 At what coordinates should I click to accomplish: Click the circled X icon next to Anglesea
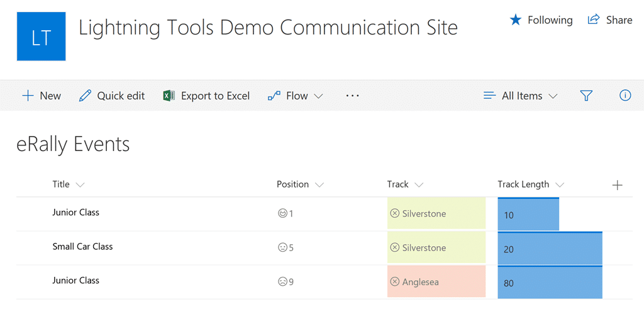[x=395, y=281]
